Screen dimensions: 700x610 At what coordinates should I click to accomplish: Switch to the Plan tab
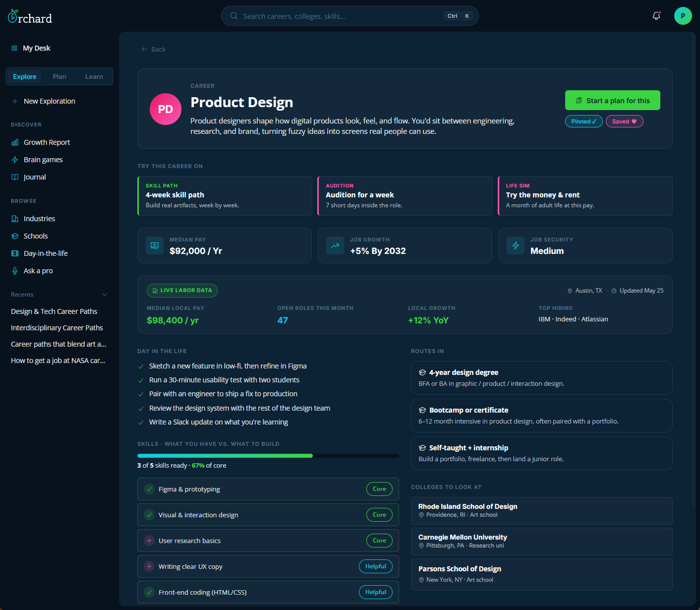59,76
